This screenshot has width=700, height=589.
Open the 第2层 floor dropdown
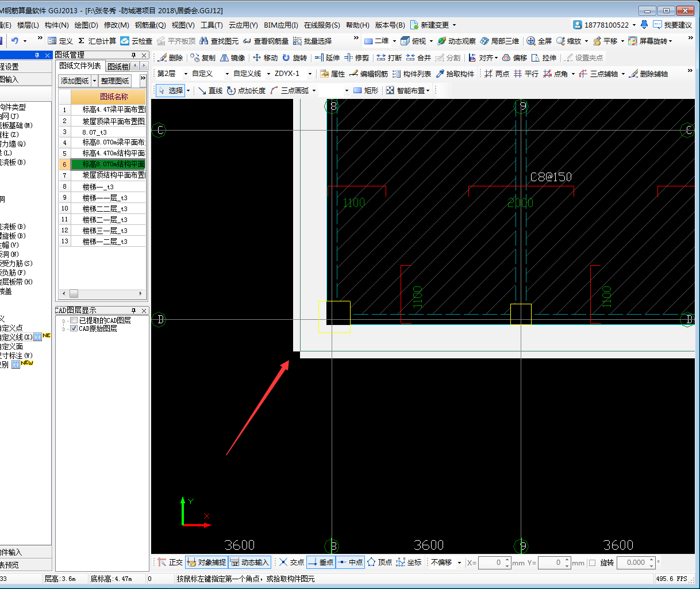pos(185,74)
